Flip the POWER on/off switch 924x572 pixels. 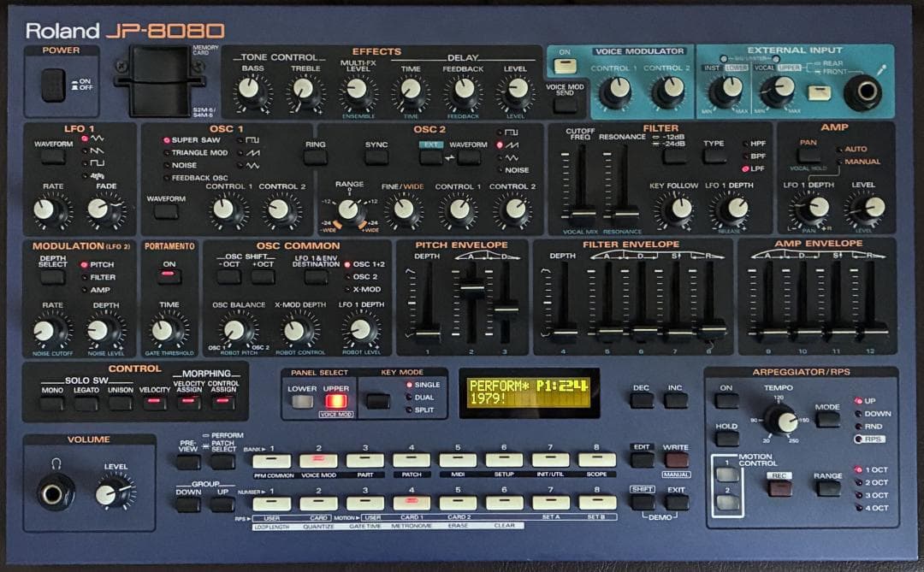click(x=53, y=86)
